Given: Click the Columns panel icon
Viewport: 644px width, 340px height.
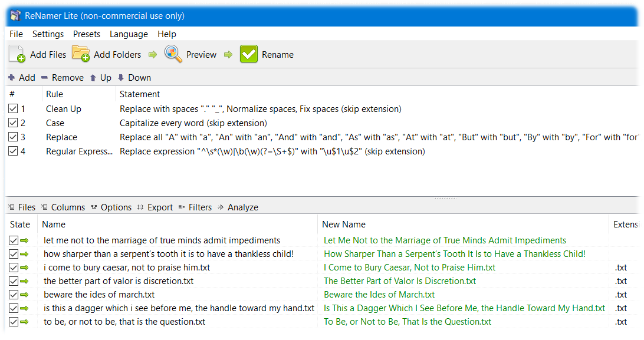Looking at the screenshot, I should (x=44, y=207).
